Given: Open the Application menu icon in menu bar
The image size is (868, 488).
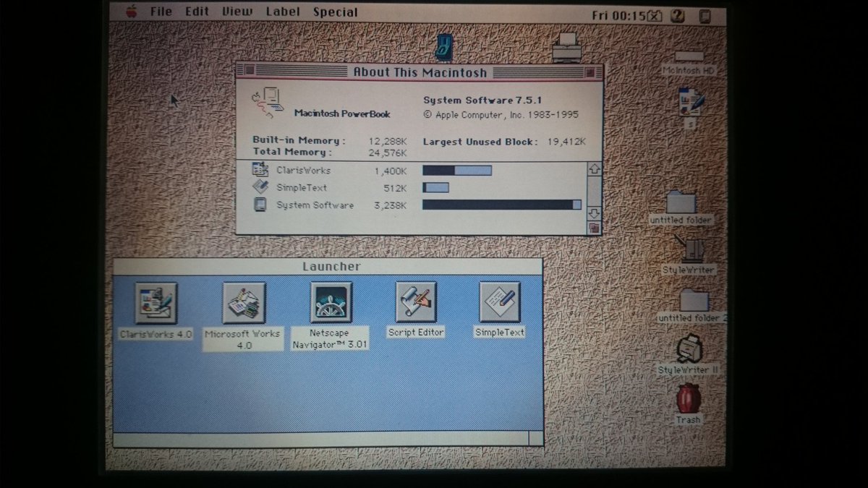Looking at the screenshot, I should (705, 16).
